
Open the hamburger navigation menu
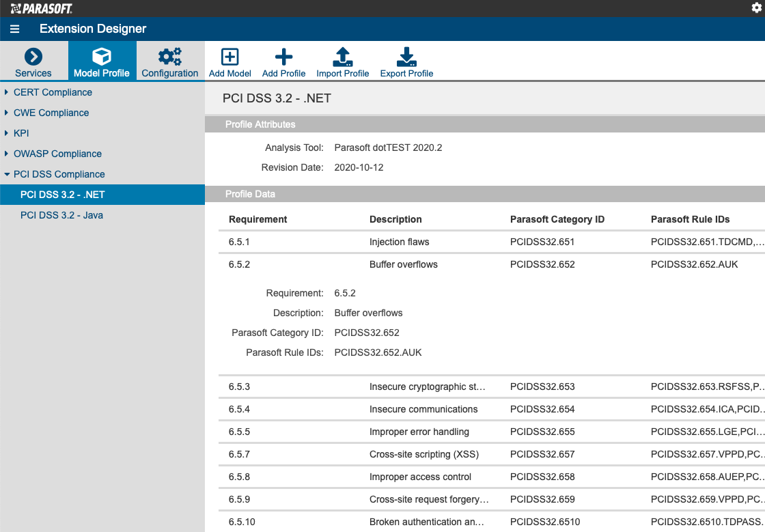tap(14, 29)
